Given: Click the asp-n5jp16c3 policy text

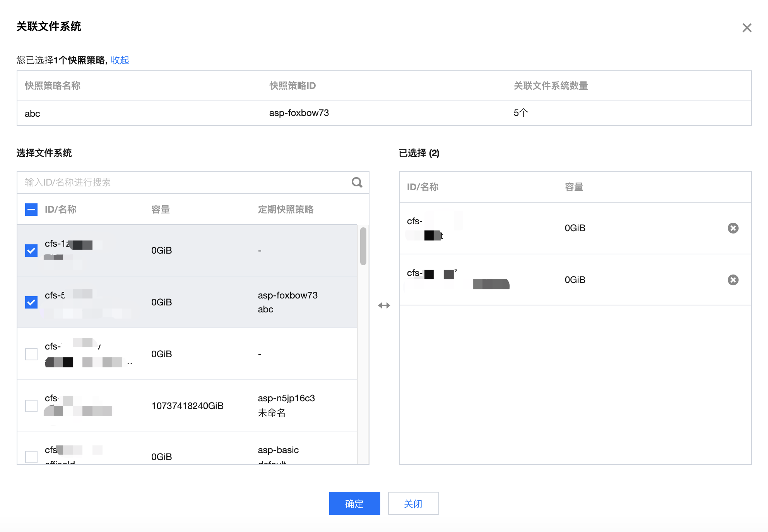Looking at the screenshot, I should click(x=286, y=398).
